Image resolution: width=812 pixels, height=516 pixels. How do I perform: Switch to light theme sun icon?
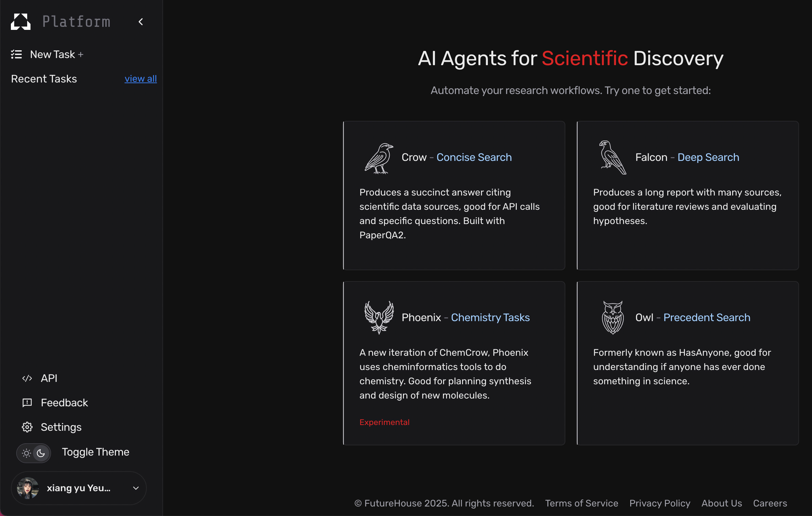(26, 453)
